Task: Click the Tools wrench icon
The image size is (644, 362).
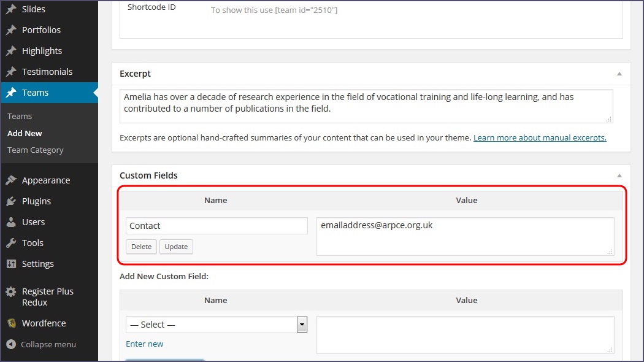Action: (x=11, y=243)
